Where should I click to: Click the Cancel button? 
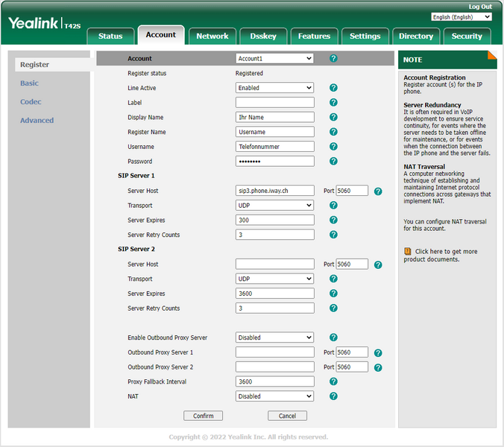click(x=287, y=416)
